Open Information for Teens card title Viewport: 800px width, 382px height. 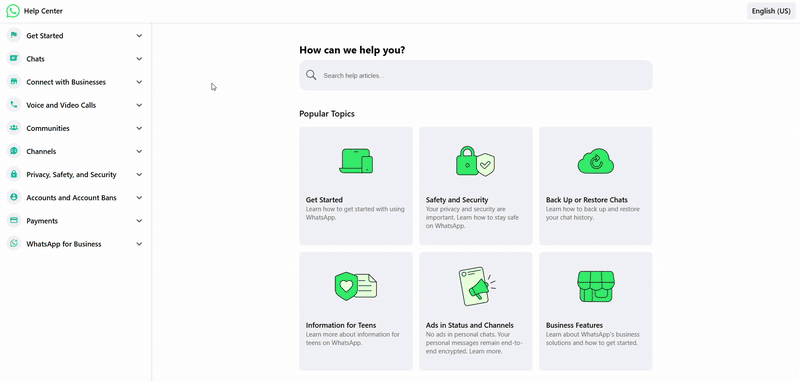(341, 325)
